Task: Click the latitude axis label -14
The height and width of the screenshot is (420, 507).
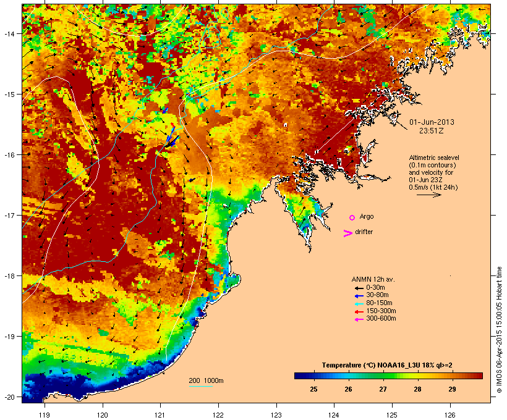Action: (9, 33)
